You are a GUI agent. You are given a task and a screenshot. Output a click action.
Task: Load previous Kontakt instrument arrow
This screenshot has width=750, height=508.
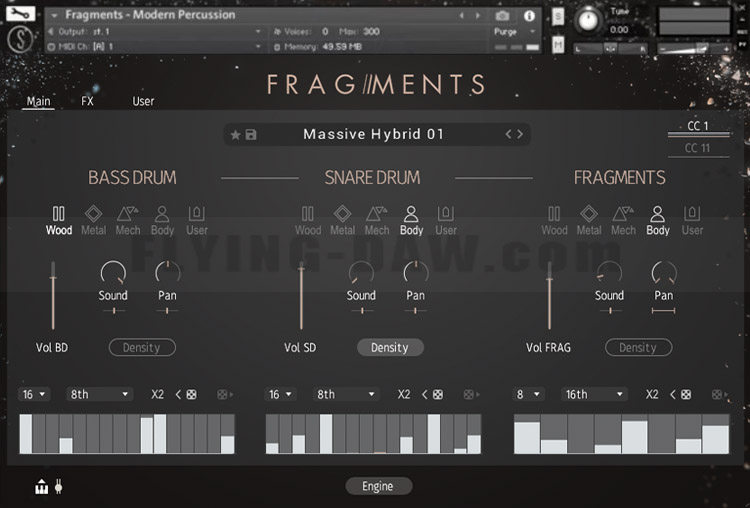coord(462,16)
